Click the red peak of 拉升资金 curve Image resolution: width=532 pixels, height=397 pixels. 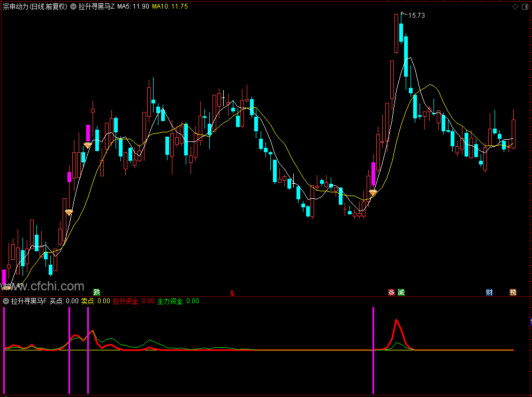point(396,320)
